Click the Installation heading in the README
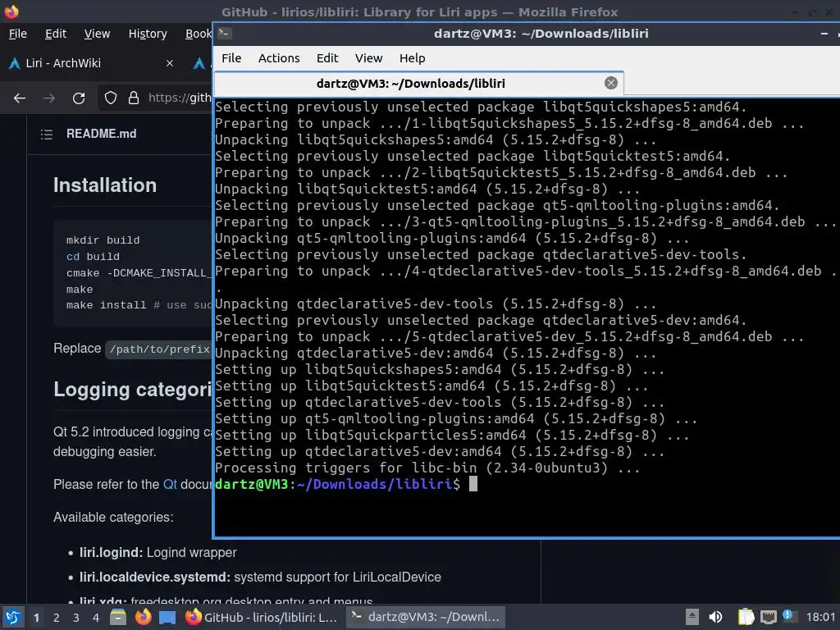This screenshot has height=630, width=840. [105, 185]
